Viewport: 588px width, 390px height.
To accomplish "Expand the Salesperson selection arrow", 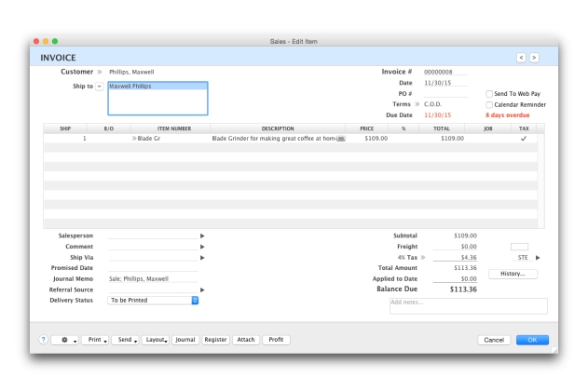I will [202, 235].
